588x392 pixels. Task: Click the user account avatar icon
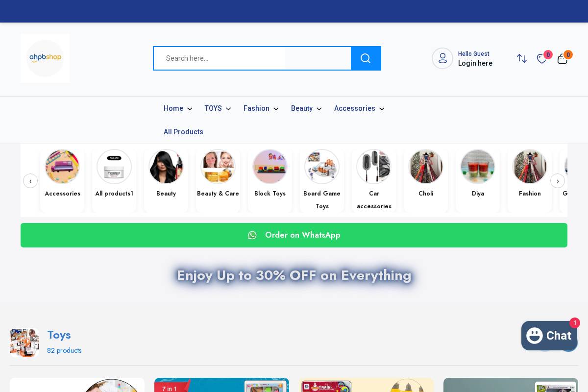[x=442, y=58]
